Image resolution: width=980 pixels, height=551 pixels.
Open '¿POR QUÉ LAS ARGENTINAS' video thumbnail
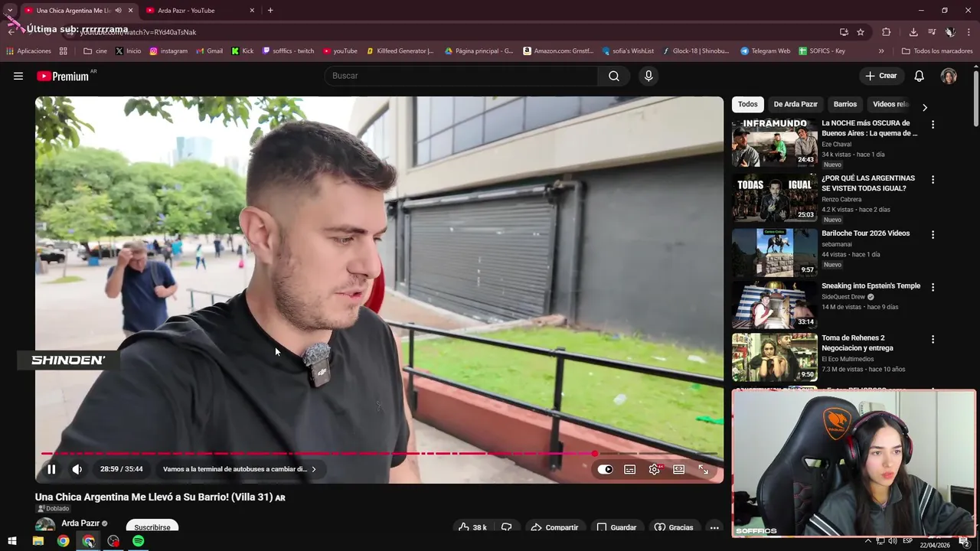coord(774,198)
